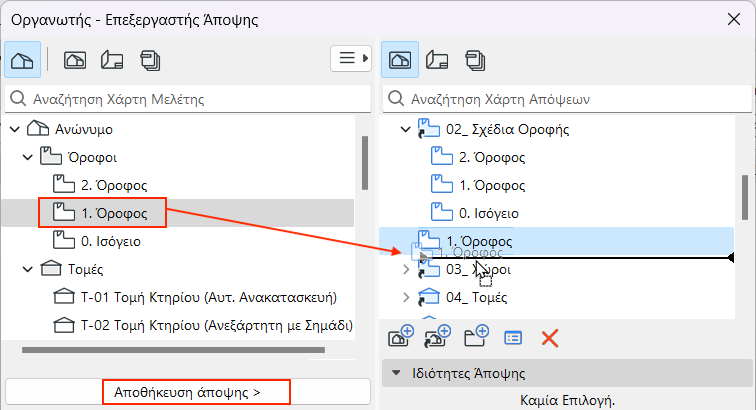
Task: Click folder icon of 02_ Σχέδια Οροφής
Action: pyautogui.click(x=429, y=129)
